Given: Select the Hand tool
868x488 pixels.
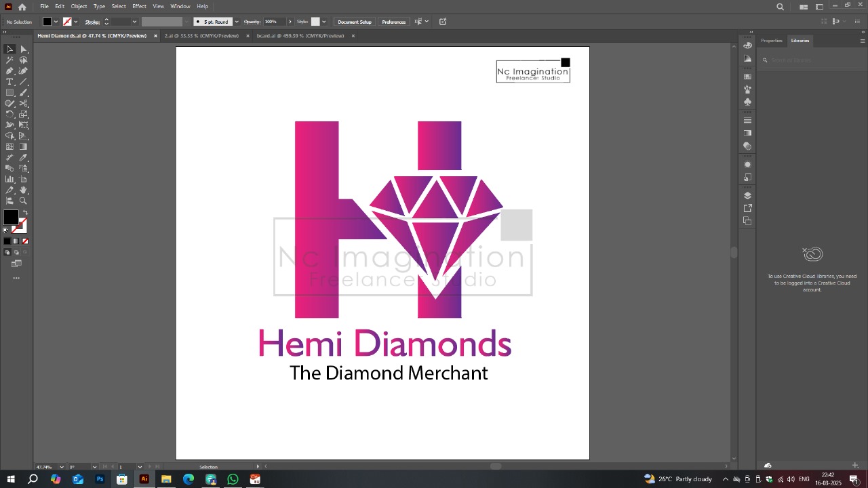Looking at the screenshot, I should point(24,190).
